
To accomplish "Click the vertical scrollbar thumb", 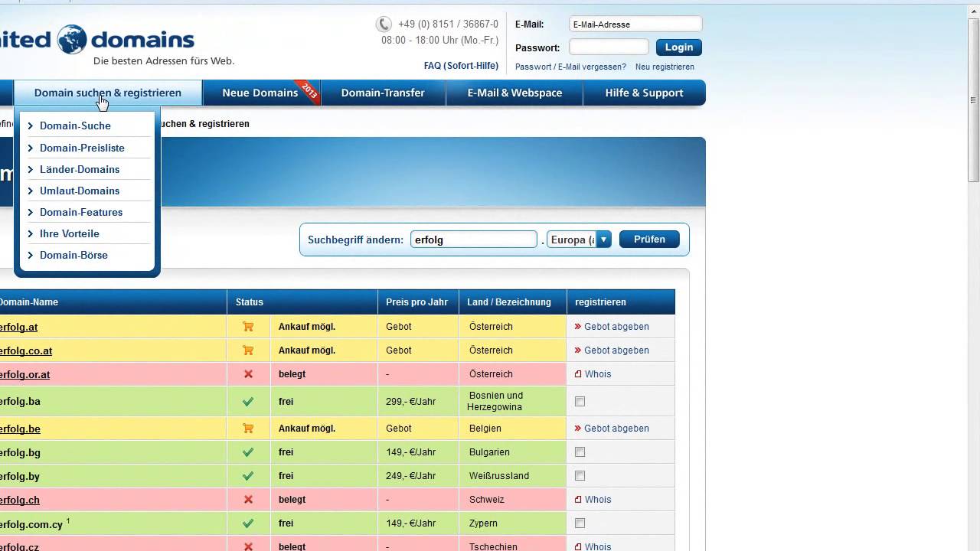I will (x=973, y=99).
